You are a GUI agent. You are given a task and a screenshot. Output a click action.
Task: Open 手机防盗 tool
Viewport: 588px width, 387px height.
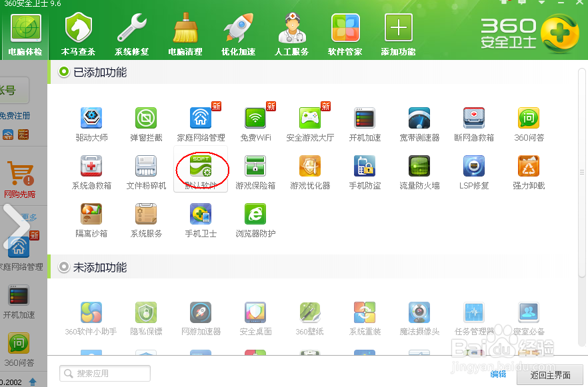(x=365, y=173)
